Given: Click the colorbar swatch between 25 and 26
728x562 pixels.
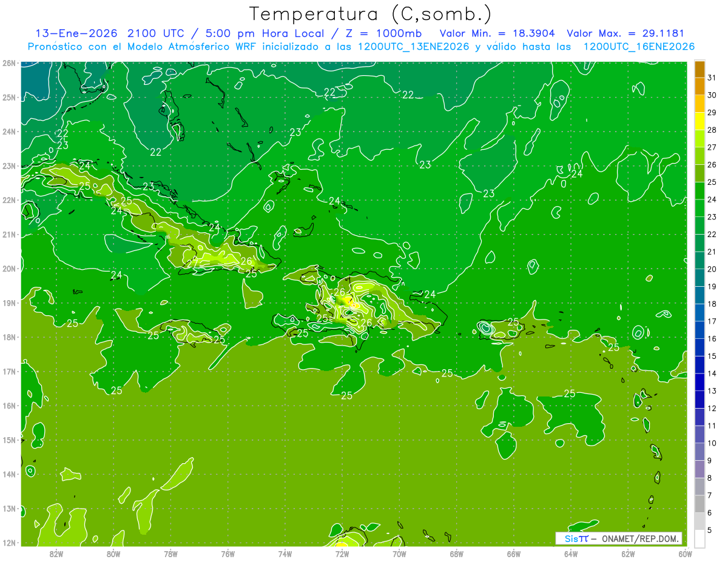Looking at the screenshot, I should pyautogui.click(x=699, y=173).
